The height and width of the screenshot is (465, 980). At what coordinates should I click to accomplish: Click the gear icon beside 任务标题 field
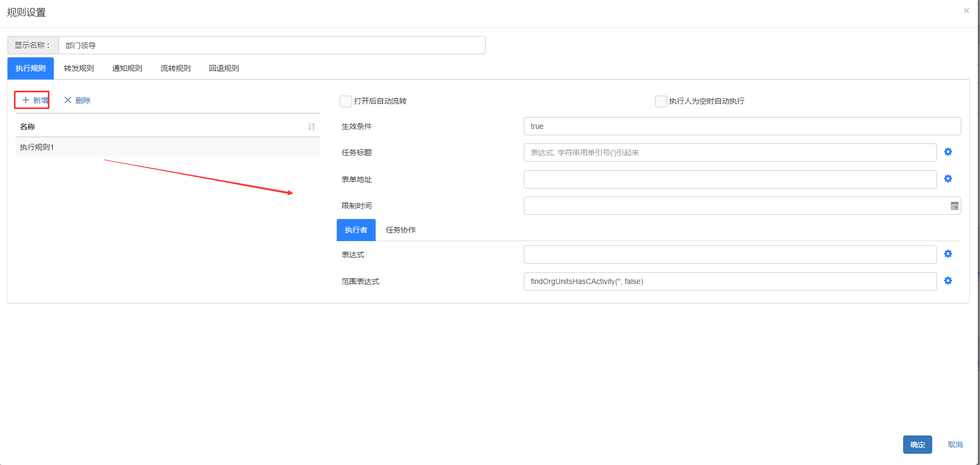(948, 152)
